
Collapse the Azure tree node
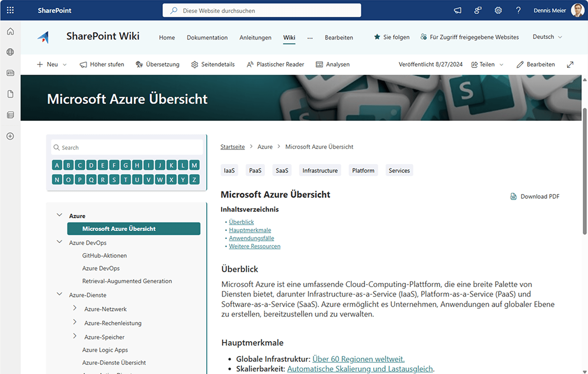click(59, 215)
